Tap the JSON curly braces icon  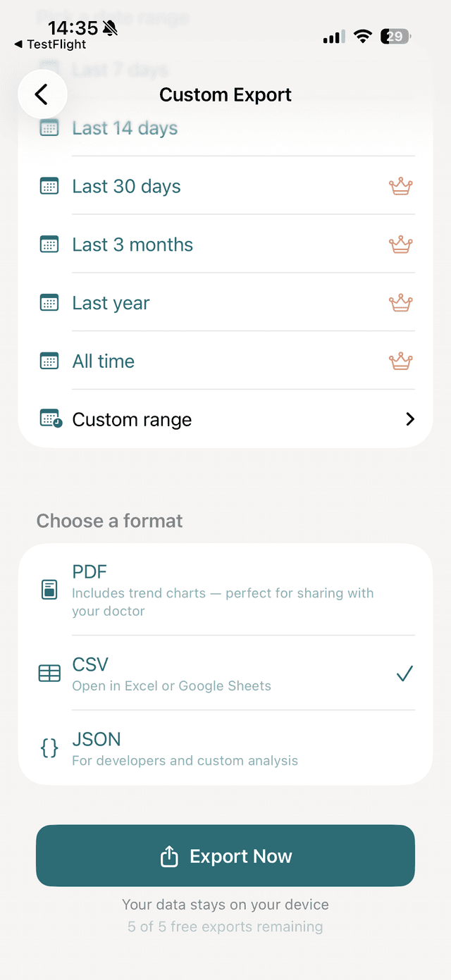coord(49,748)
